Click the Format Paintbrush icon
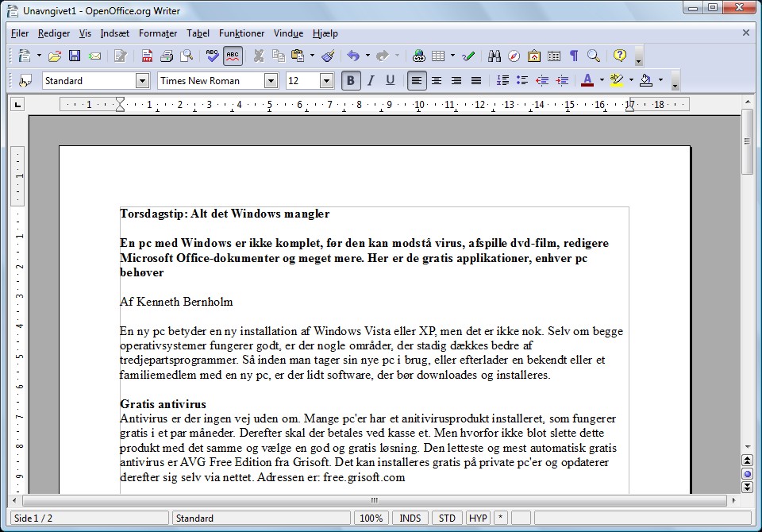The width and height of the screenshot is (762, 532). tap(327, 56)
